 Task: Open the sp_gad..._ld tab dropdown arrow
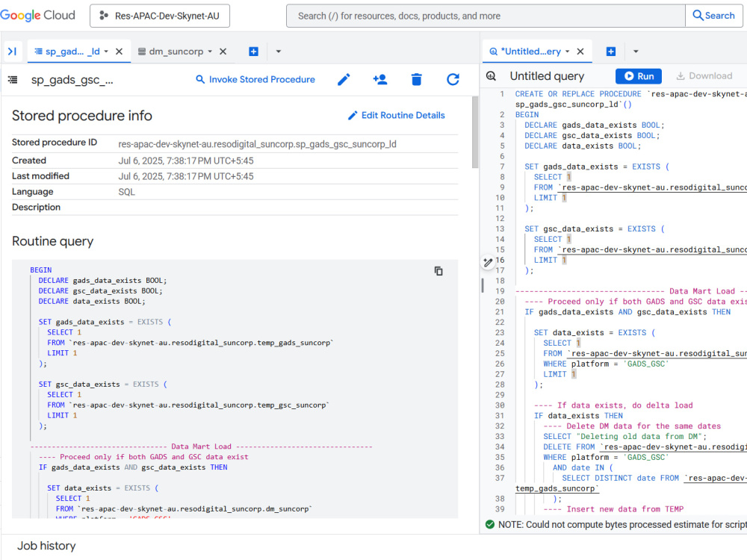106,52
